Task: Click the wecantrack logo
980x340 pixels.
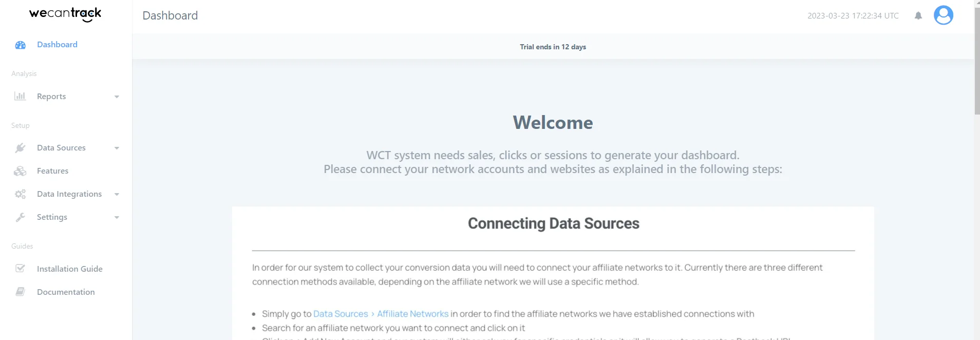Action: pyautogui.click(x=65, y=14)
